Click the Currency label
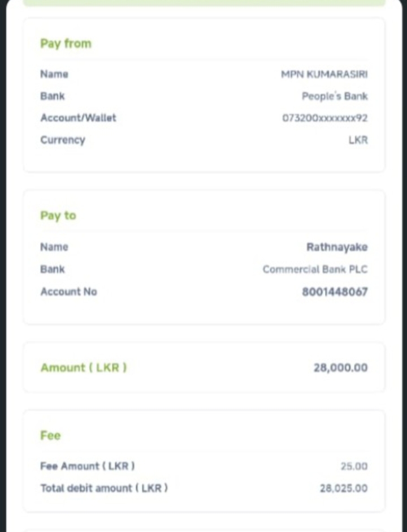407x532 pixels. point(63,140)
